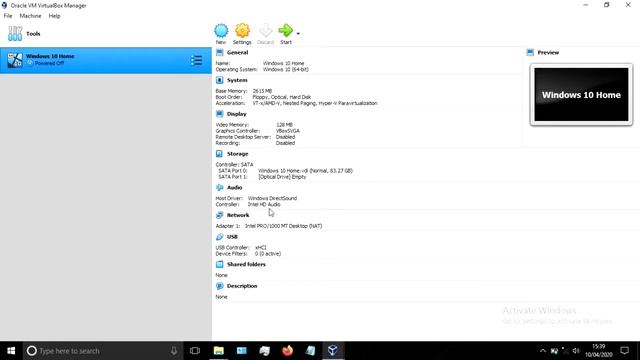640x360 pixels.
Task: Show hidden system tray icons
Action: [x=542, y=351]
